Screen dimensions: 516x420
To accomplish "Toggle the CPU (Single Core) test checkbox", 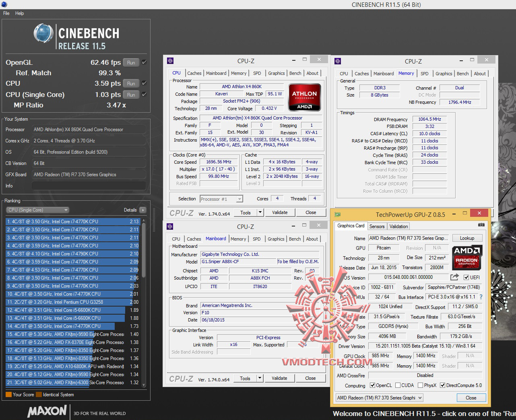I will pos(144,95).
